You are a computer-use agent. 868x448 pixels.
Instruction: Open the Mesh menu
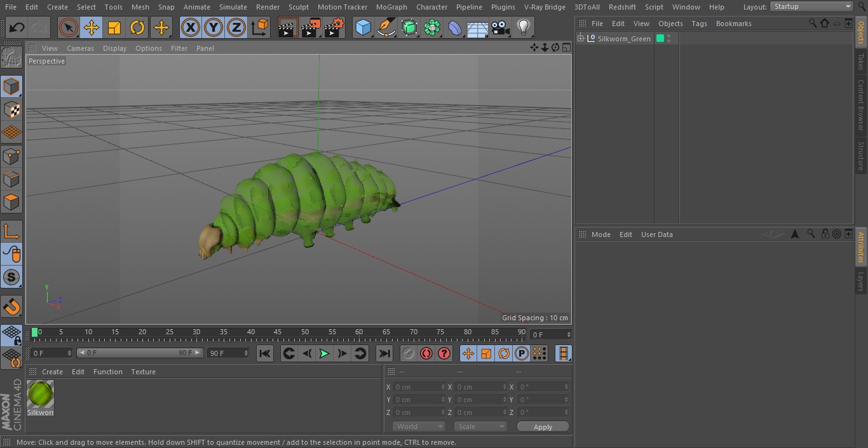coord(140,7)
